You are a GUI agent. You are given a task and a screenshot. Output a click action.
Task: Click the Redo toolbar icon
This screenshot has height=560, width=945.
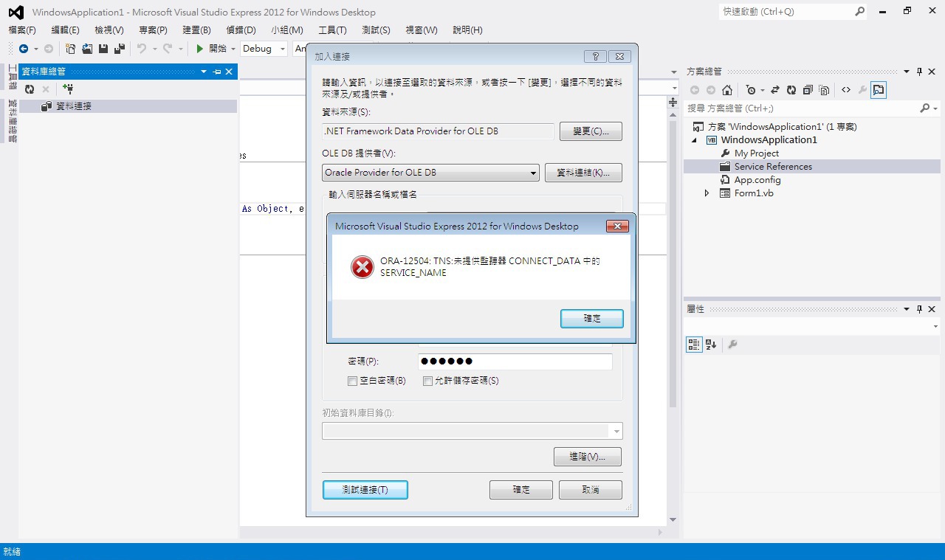tap(168, 49)
